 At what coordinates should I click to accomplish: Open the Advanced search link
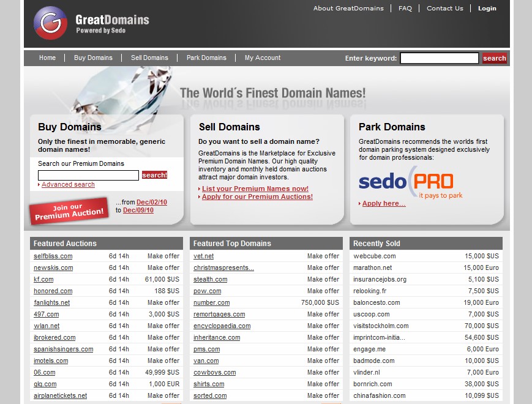click(x=68, y=184)
